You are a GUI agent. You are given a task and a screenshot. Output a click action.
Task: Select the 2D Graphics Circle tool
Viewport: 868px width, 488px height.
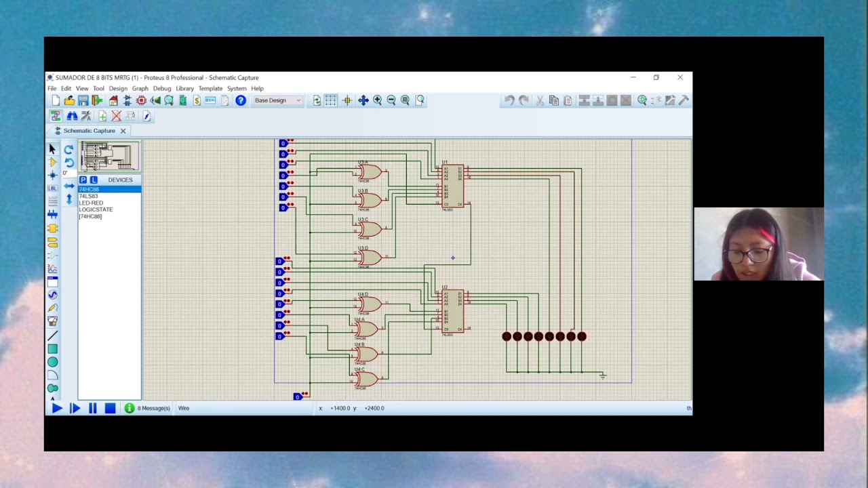52,362
